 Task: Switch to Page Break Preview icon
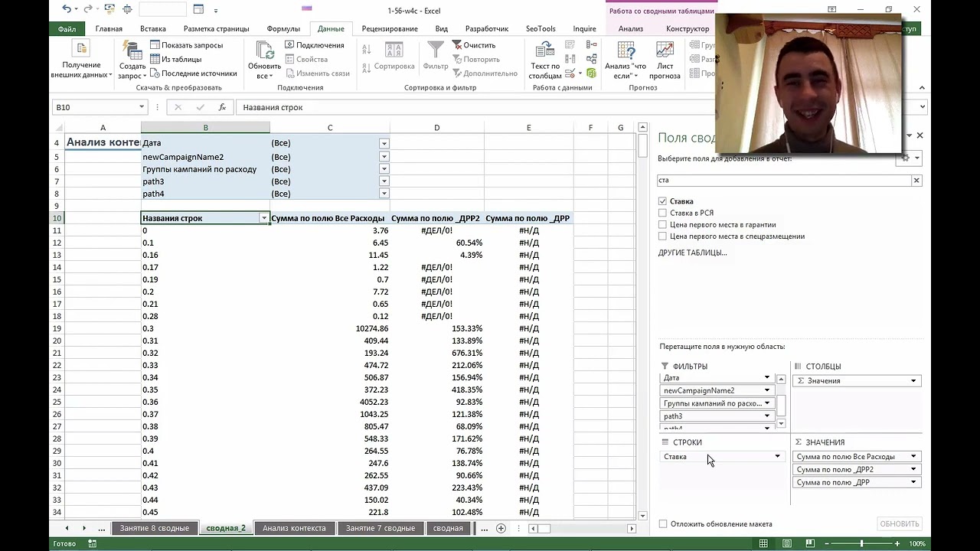coord(809,543)
